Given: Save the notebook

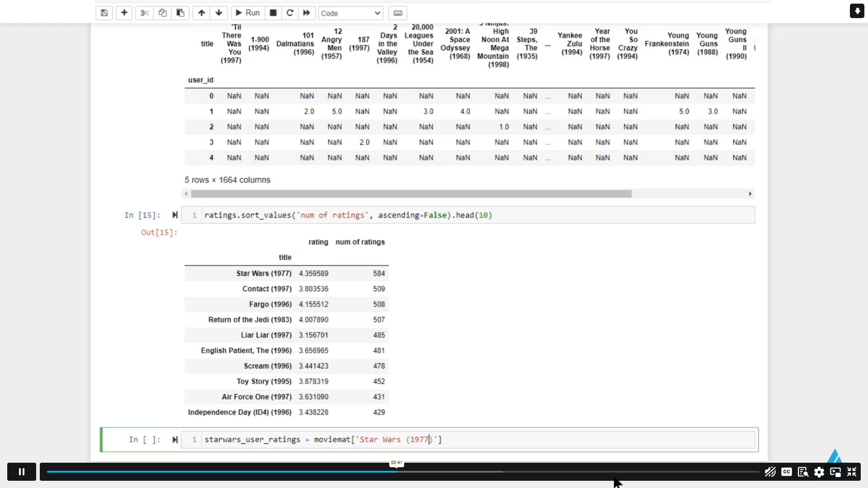Looking at the screenshot, I should (x=104, y=13).
